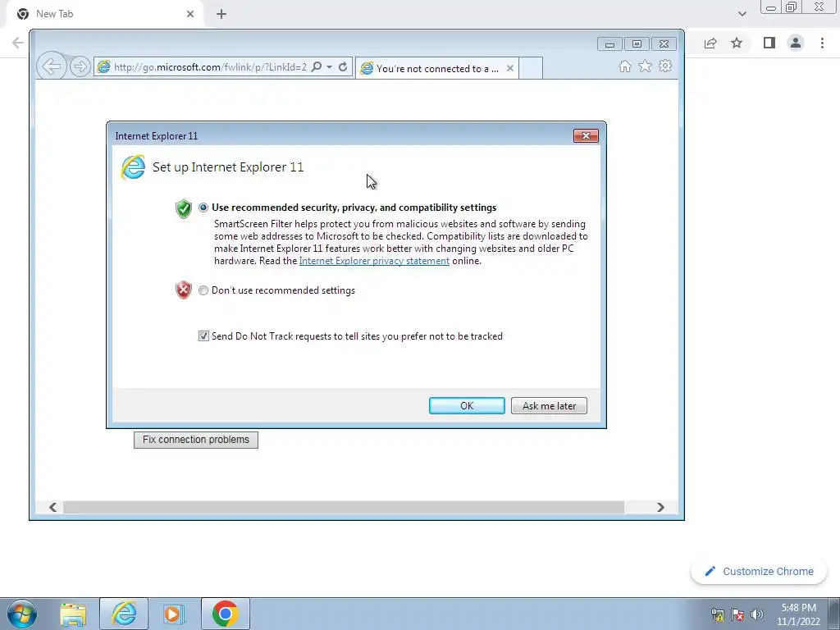The image size is (840, 630).
Task: Select the 'You're not connected to a...' tab
Action: (x=436, y=68)
